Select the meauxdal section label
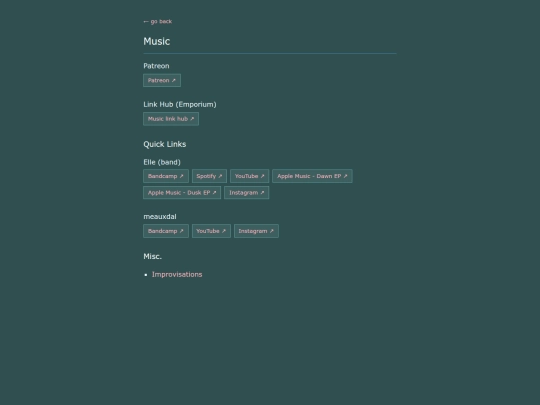Viewport: 540px width, 405px height. point(160,217)
